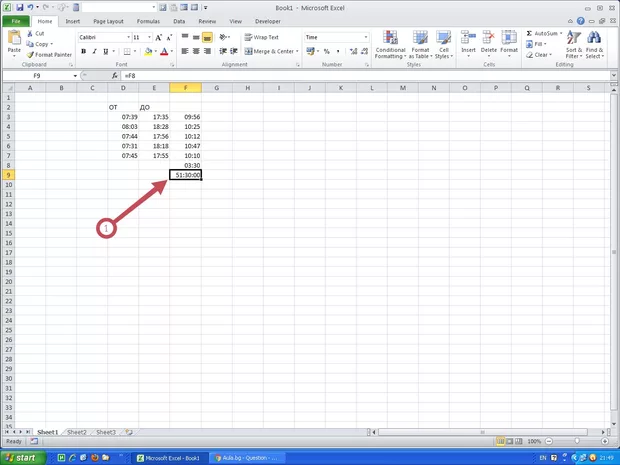Click the Orientation text-angle icon

coord(224,37)
